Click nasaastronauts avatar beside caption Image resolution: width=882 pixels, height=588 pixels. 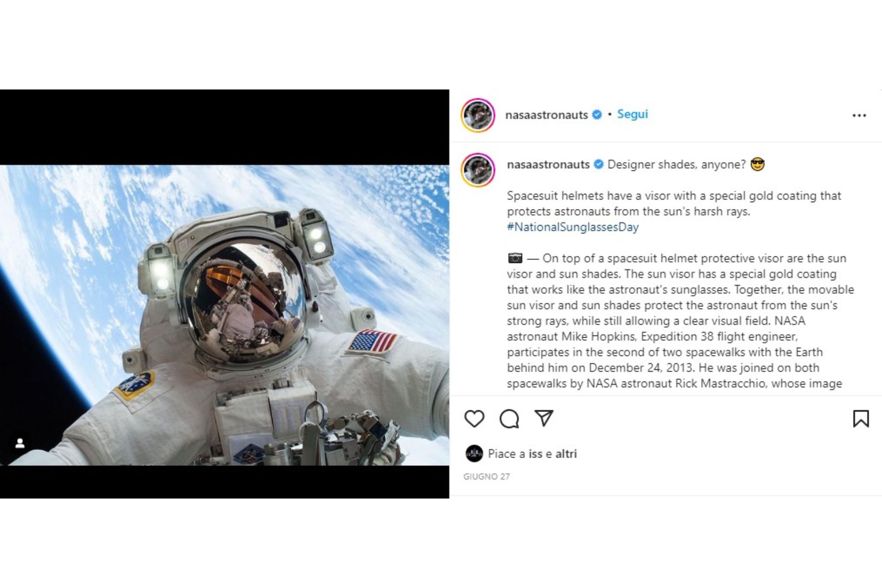point(478,170)
